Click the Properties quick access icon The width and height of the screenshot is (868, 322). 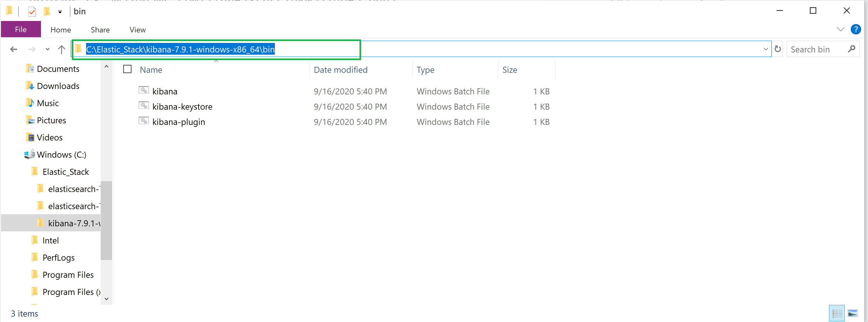pyautogui.click(x=32, y=12)
